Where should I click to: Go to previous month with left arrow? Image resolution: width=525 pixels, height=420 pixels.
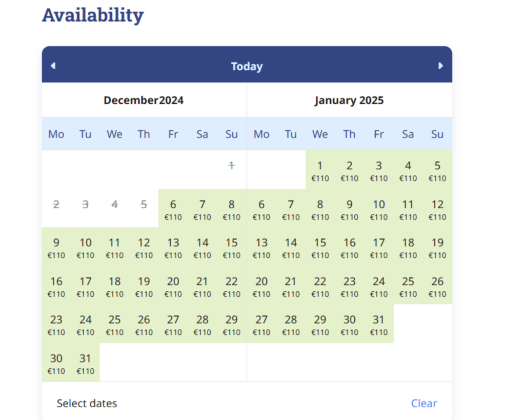coord(53,66)
